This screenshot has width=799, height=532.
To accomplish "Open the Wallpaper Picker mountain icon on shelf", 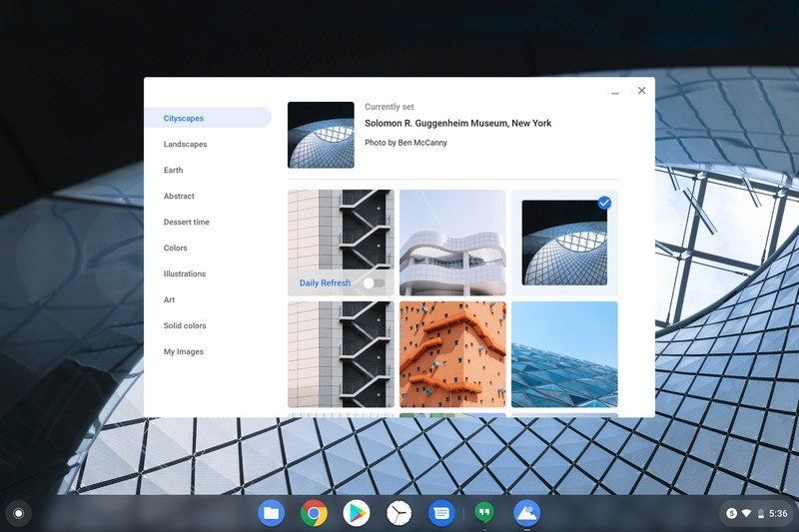I will coord(527,513).
